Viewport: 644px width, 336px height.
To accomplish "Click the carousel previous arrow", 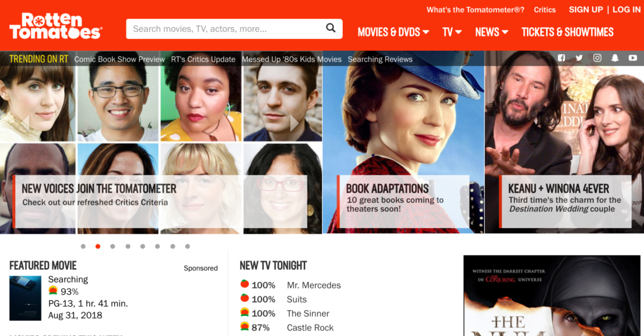I will [x=25, y=123].
